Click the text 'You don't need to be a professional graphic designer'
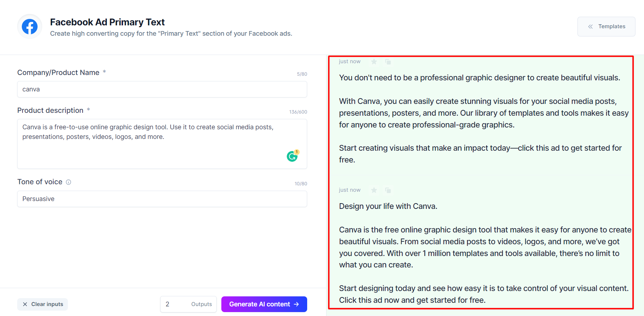This screenshot has height=316, width=644. click(x=431, y=78)
